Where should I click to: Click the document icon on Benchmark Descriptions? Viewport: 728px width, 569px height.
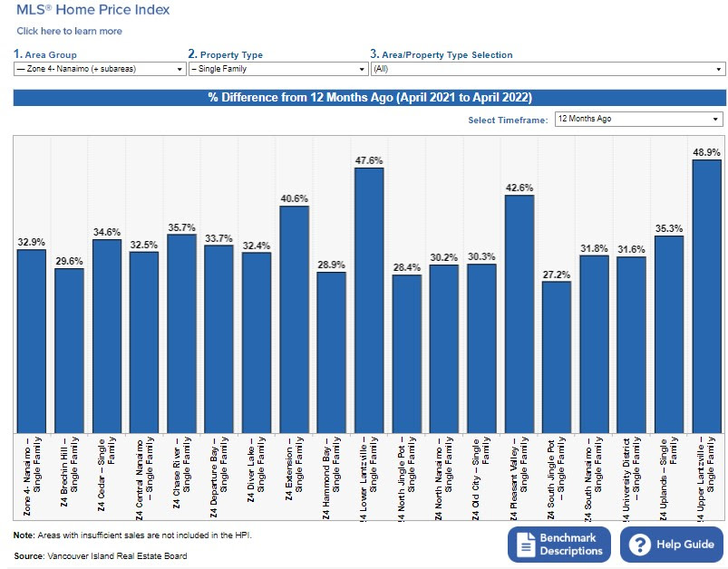point(526,545)
